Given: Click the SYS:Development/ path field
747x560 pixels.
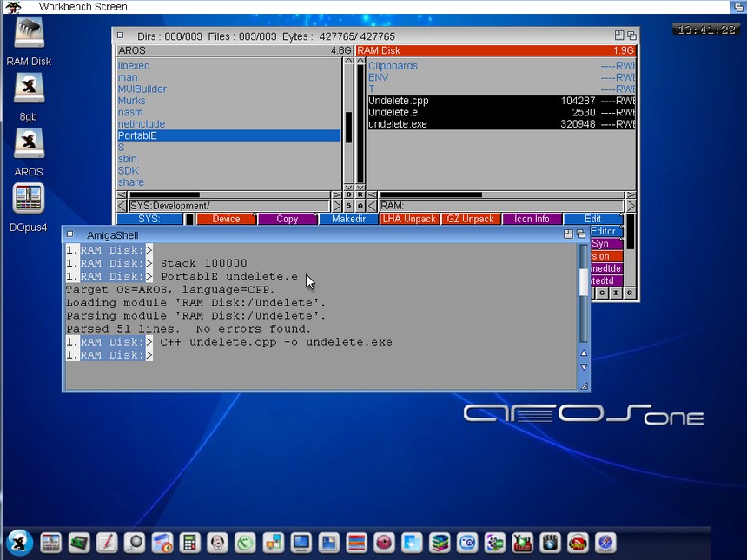Looking at the screenshot, I should click(x=228, y=207).
